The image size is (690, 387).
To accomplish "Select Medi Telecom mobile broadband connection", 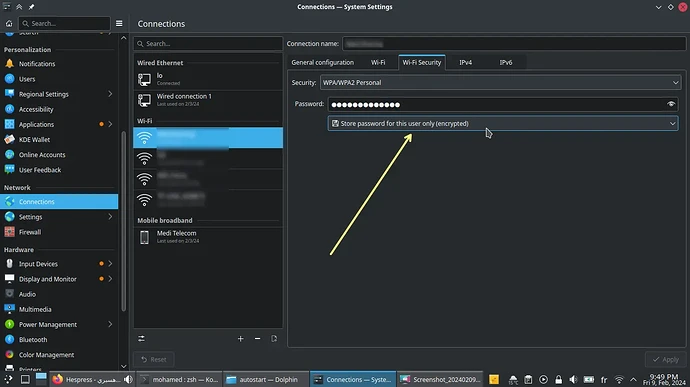I will tap(208, 237).
